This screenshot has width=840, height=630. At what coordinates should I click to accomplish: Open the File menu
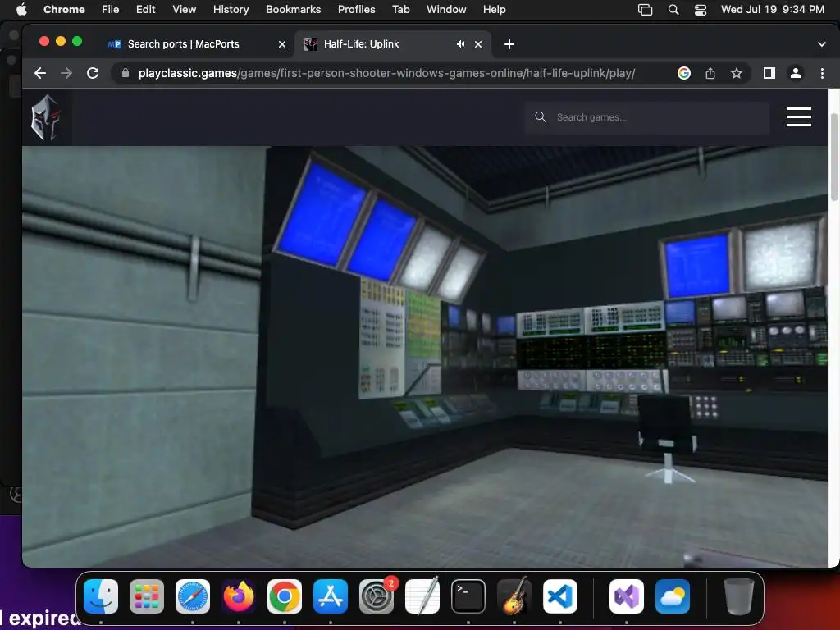111,10
